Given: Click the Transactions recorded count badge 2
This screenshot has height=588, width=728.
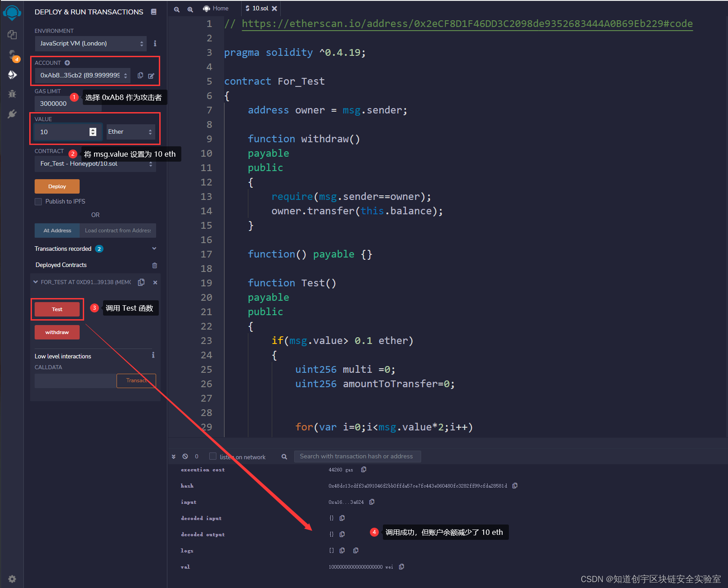Looking at the screenshot, I should 99,249.
